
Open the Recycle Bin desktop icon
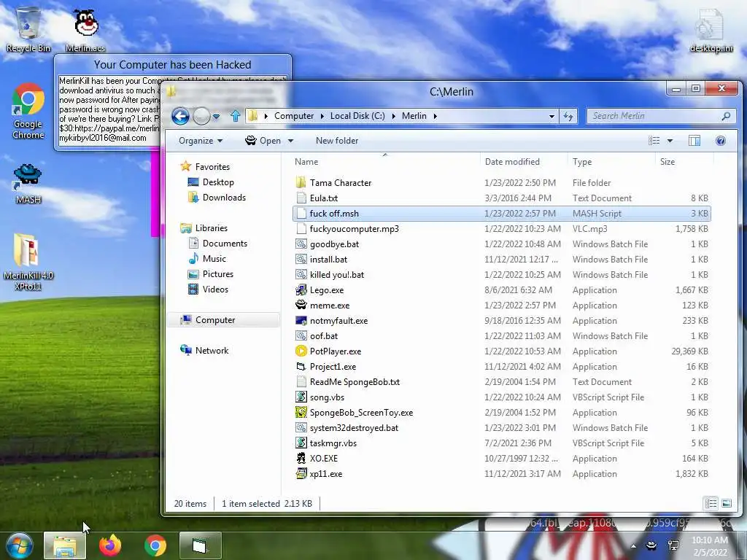pos(28,28)
